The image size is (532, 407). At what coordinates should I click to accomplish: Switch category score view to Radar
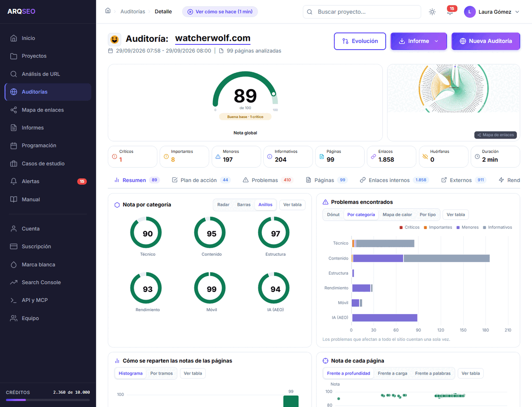point(223,205)
